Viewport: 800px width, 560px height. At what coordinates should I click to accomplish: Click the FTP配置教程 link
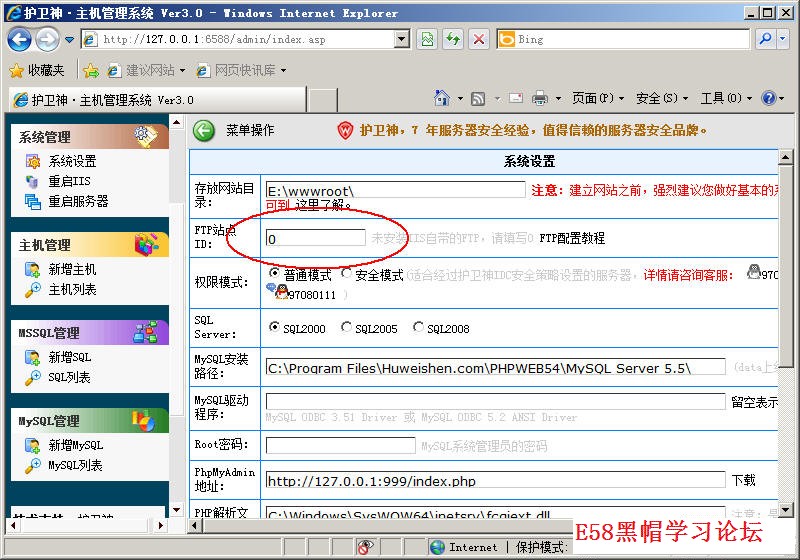[x=572, y=238]
